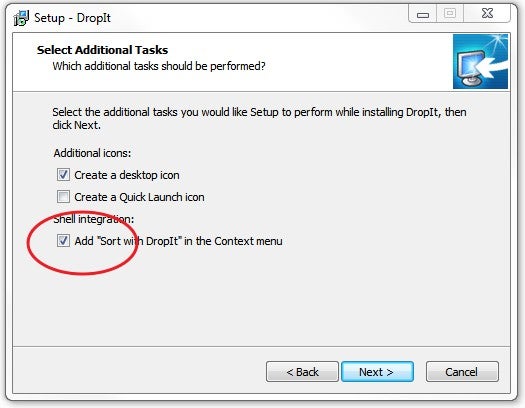Image resolution: width=525 pixels, height=408 pixels.
Task: Enable the Create a Quick Launch icon checkbox
Action: (63, 197)
